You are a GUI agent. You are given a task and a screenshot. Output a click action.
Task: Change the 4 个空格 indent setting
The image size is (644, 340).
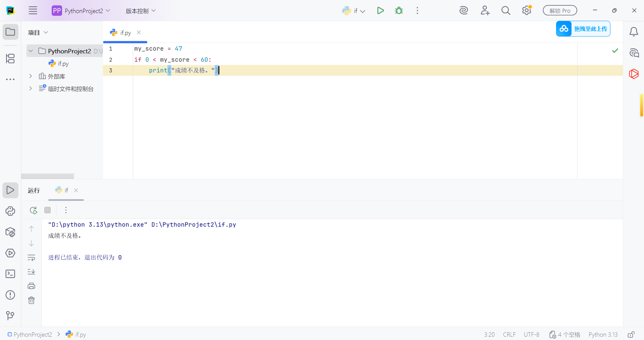[565, 334]
